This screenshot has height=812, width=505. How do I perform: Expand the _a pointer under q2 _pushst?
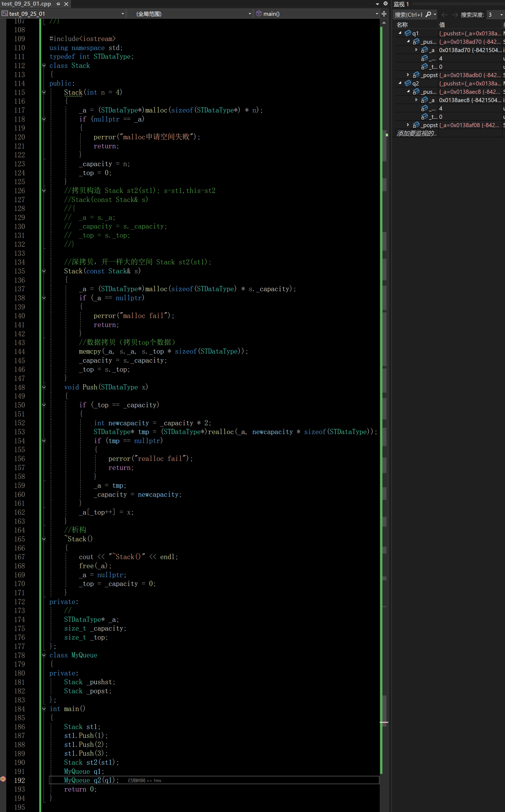click(x=416, y=100)
